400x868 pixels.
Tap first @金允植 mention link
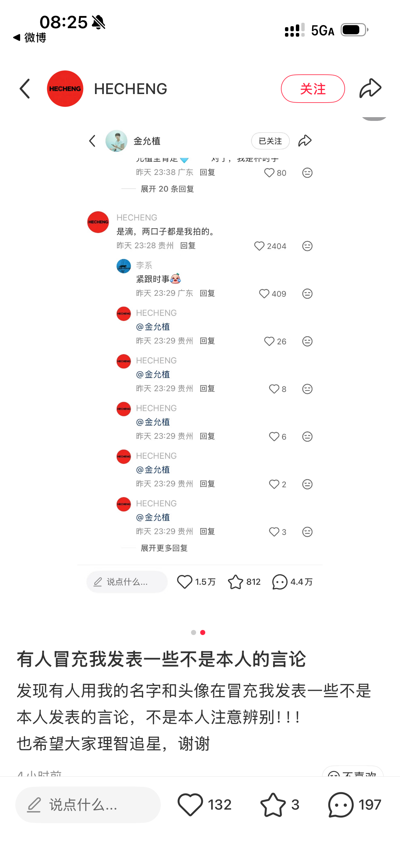[x=153, y=327]
